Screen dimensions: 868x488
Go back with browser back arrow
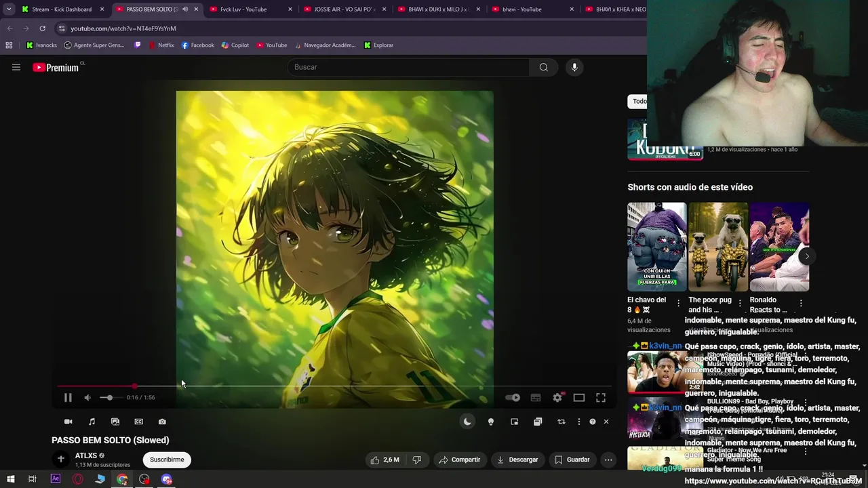coord(9,28)
